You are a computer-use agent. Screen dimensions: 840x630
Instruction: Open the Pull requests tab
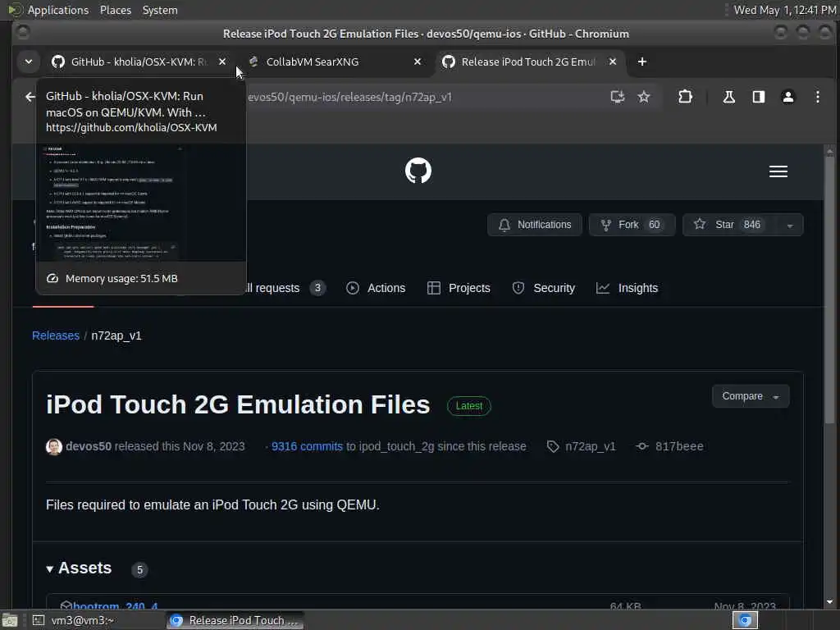coord(284,288)
